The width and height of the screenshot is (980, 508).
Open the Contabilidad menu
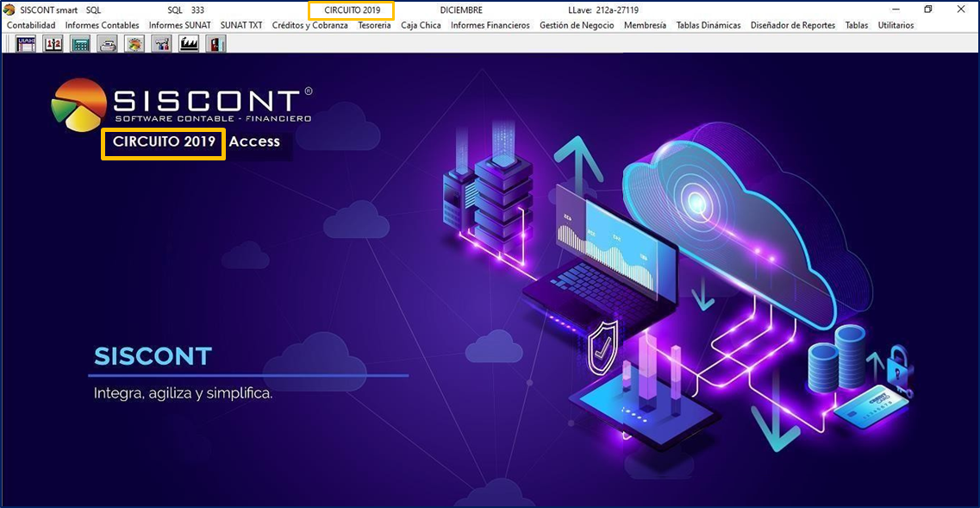click(x=31, y=25)
